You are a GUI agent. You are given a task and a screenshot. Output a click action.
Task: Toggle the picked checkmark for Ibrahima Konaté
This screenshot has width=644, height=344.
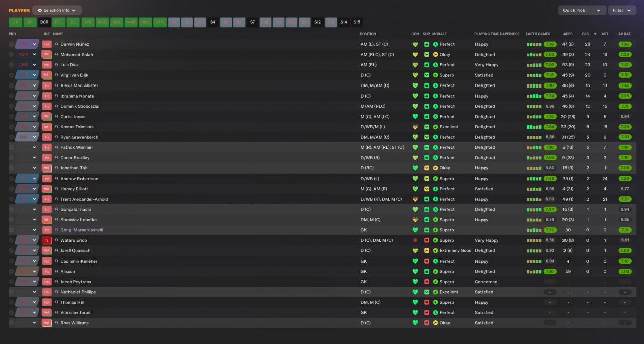pos(11,96)
